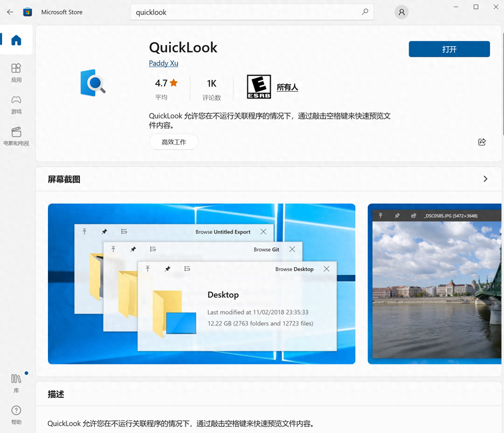The height and width of the screenshot is (433, 504).
Task: Expand the 屏幕截图 screenshots section chevron
Action: pyautogui.click(x=485, y=179)
